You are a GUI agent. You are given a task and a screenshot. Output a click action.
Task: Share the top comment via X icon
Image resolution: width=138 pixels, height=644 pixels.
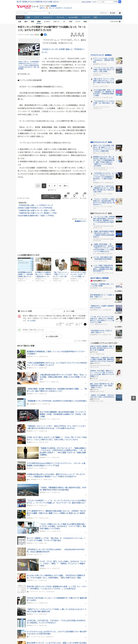85,324
